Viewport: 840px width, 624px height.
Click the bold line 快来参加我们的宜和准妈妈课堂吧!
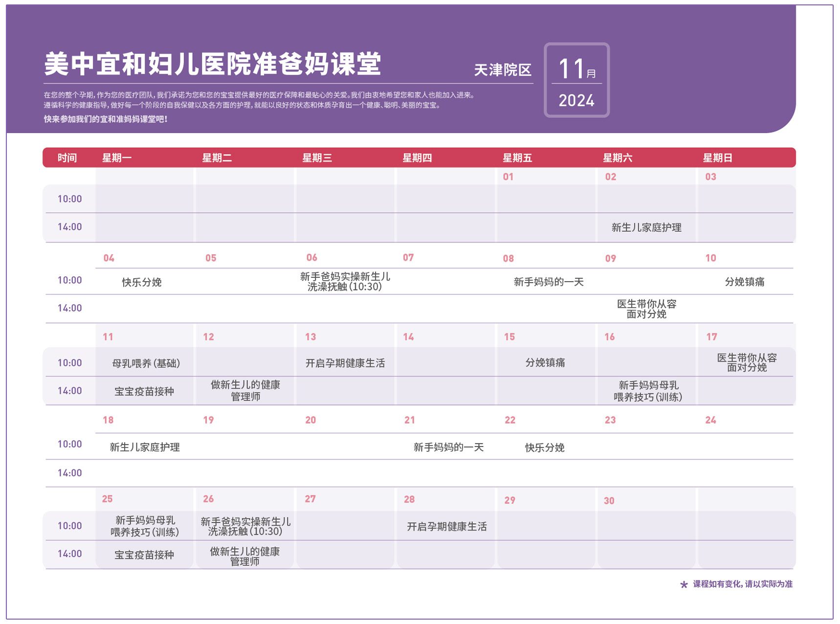(x=106, y=119)
